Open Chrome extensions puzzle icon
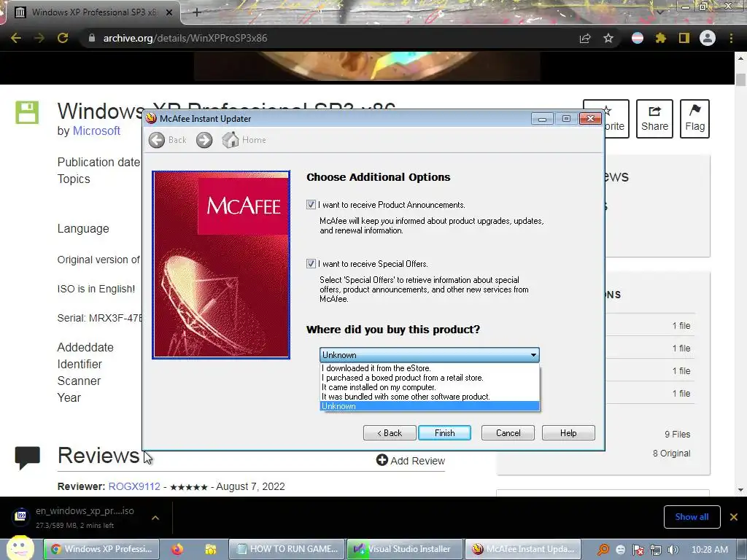This screenshot has height=560, width=747. pyautogui.click(x=661, y=38)
